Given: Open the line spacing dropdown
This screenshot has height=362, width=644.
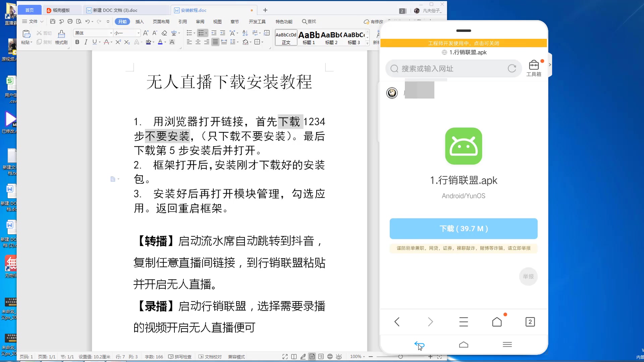Looking at the screenshot, I should [237, 42].
